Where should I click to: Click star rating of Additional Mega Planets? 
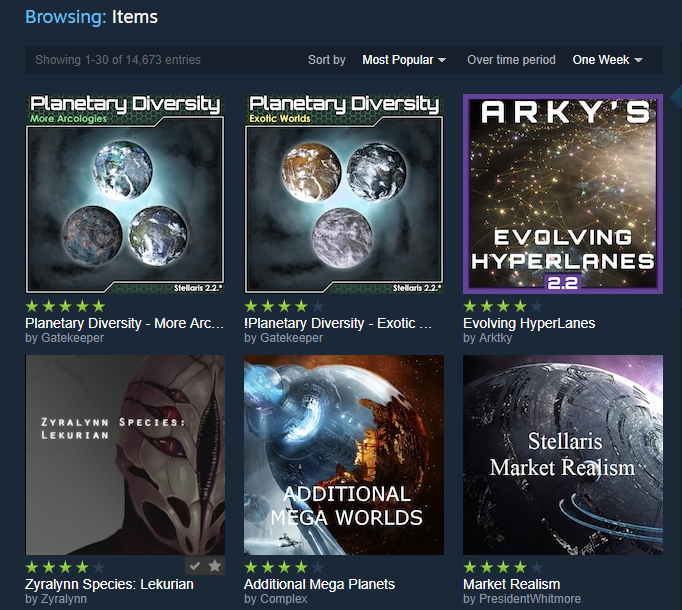pyautogui.click(x=284, y=567)
